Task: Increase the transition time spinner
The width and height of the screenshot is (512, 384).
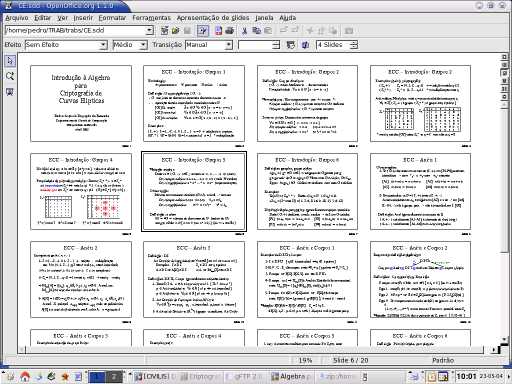Action: [276, 43]
